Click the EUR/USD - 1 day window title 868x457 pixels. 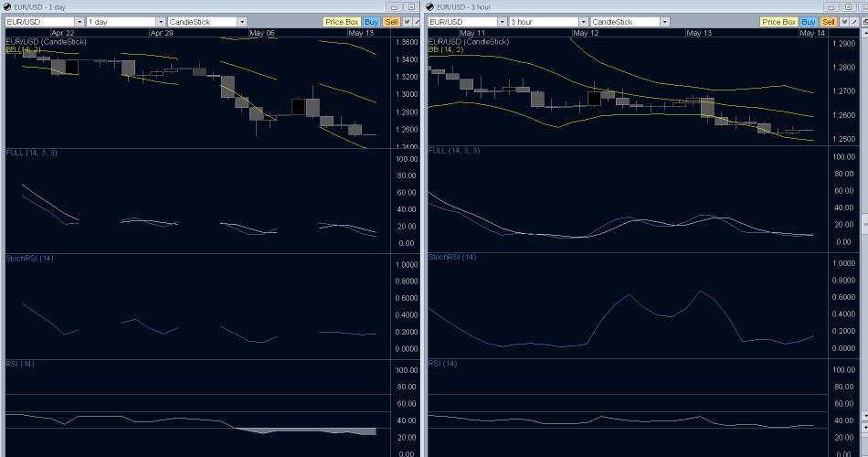click(40, 7)
